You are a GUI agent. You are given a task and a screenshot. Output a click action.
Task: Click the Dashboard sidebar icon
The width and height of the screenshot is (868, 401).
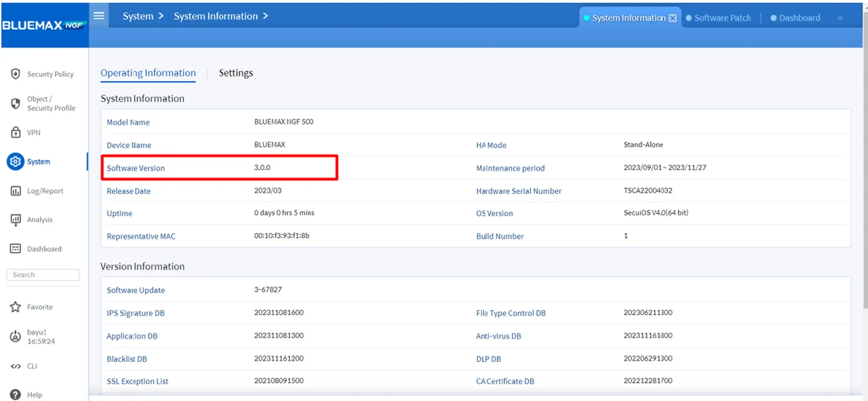click(x=15, y=248)
